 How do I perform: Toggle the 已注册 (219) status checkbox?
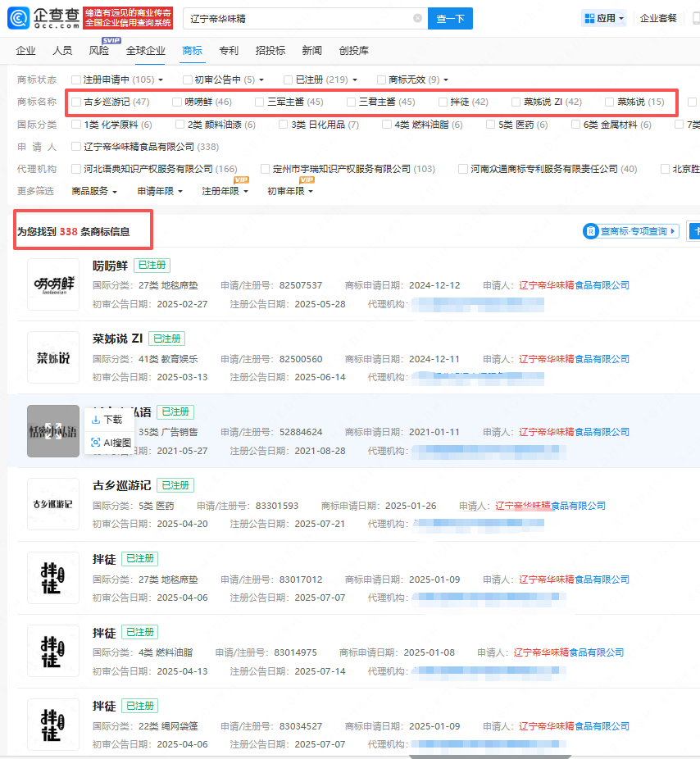(289, 80)
